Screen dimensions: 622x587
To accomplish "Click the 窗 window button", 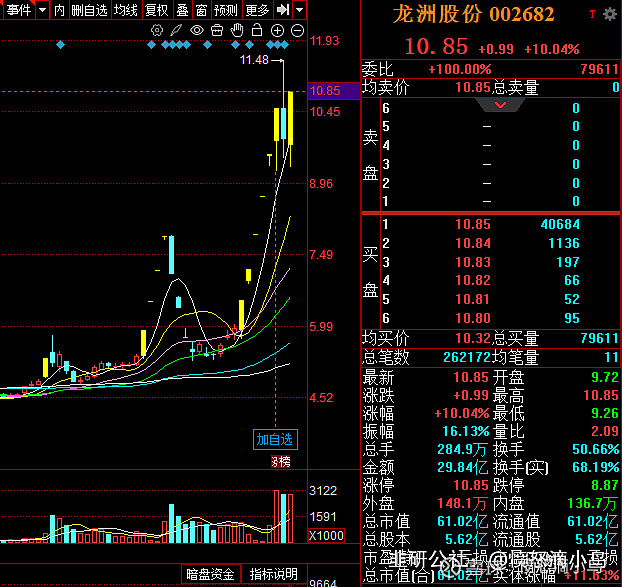I will [x=202, y=10].
